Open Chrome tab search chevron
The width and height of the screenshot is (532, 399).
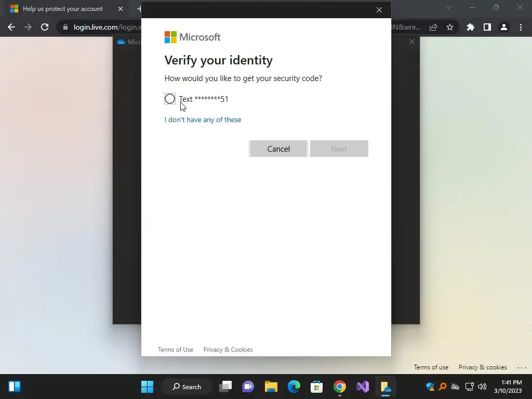click(448, 7)
